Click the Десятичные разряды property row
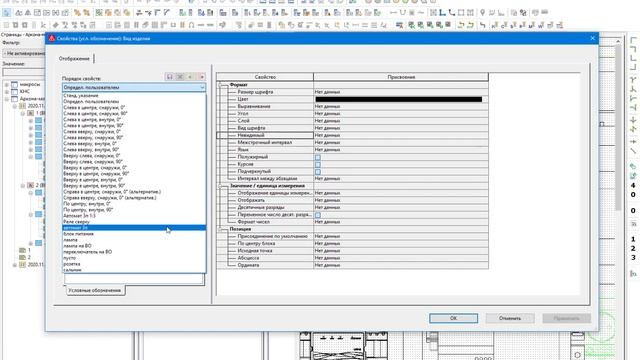640x360 pixels. pyautogui.click(x=353, y=207)
